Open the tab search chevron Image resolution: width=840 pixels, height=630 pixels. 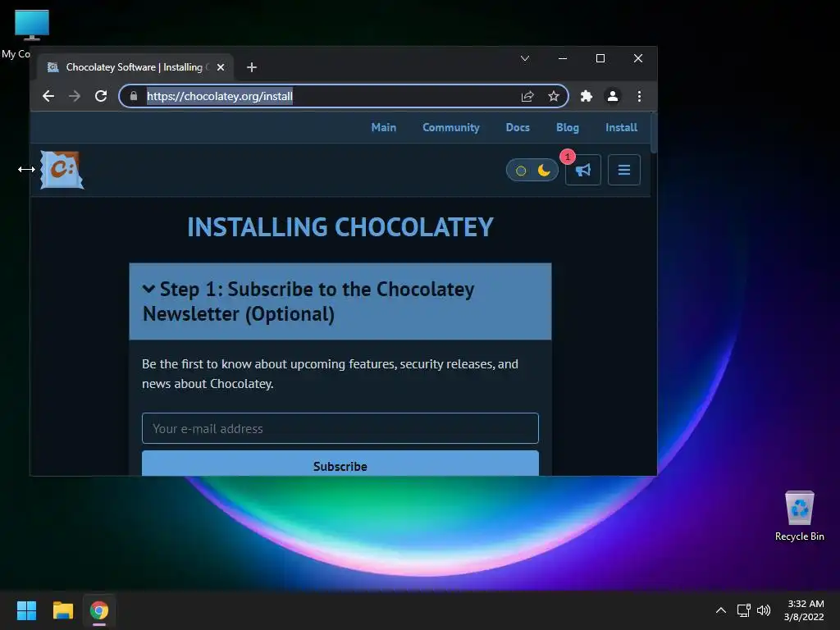(525, 58)
